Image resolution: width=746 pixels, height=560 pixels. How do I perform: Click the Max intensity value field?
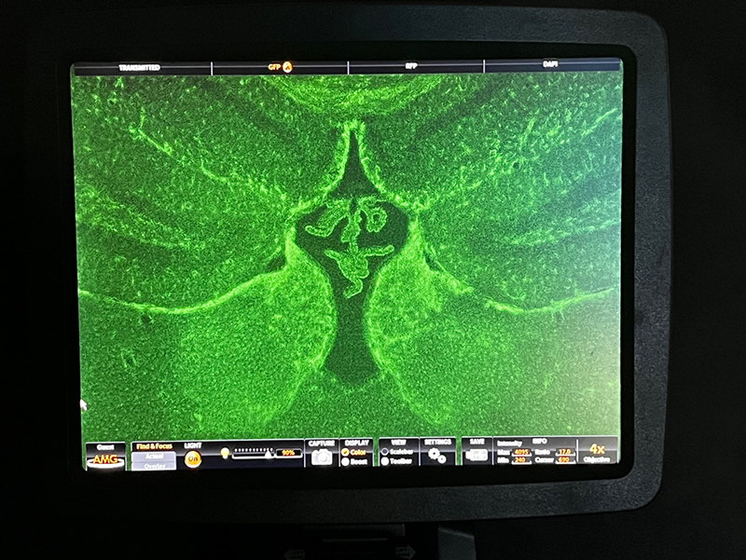(521, 451)
